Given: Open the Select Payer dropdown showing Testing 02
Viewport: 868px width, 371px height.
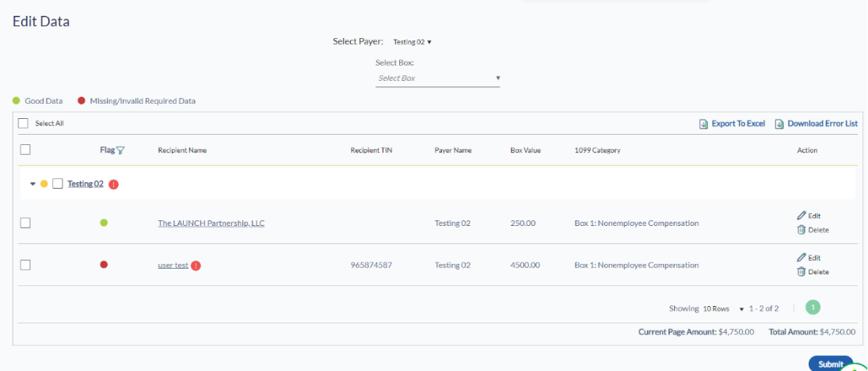Looking at the screenshot, I should tap(412, 41).
